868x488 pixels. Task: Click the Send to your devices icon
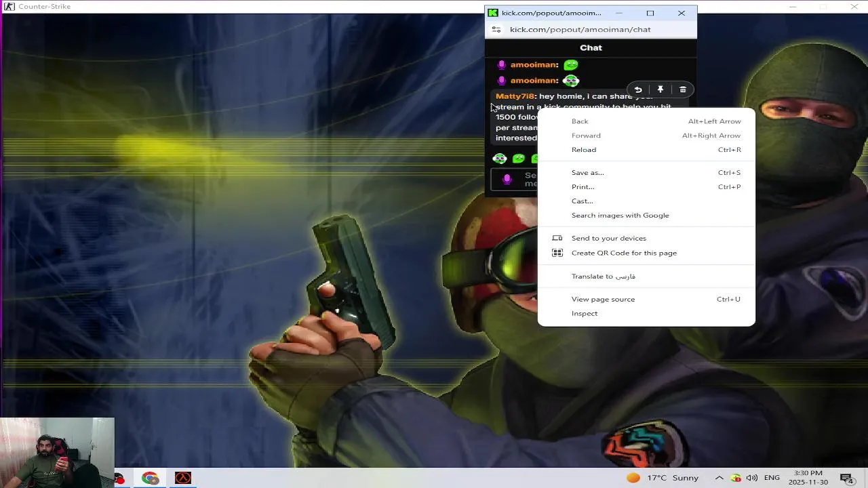point(557,238)
